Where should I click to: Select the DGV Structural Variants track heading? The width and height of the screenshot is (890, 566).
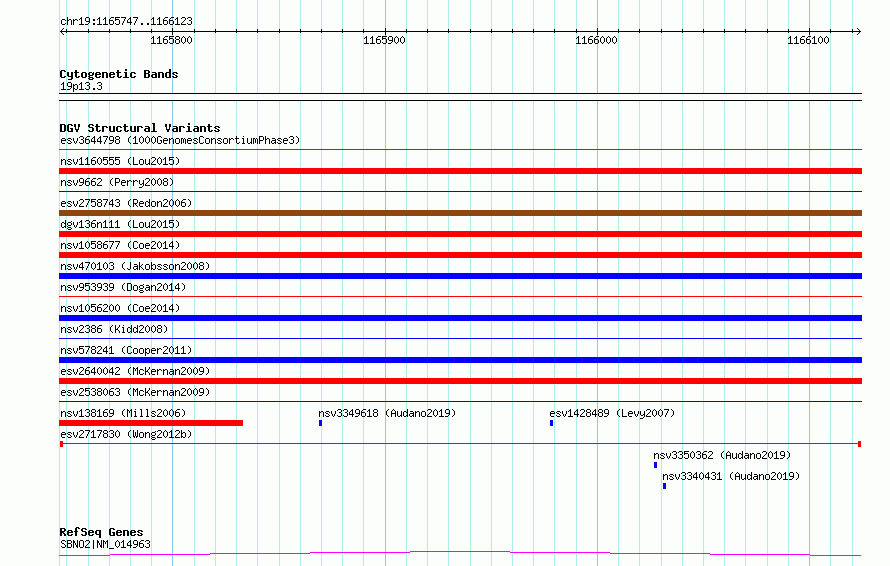tap(140, 128)
